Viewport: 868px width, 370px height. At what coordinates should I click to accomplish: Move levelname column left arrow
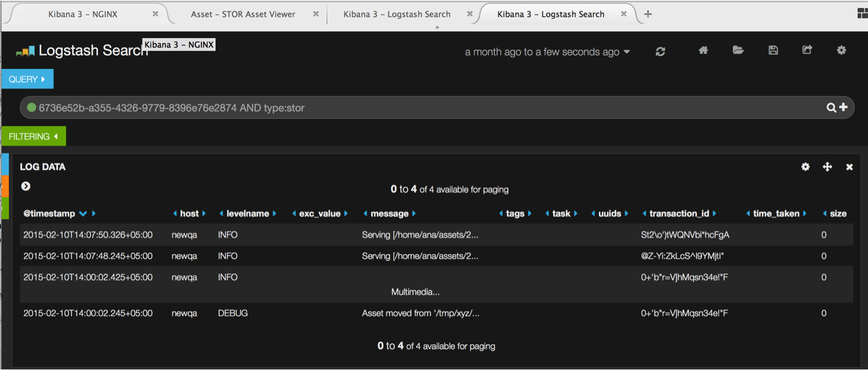coord(222,214)
